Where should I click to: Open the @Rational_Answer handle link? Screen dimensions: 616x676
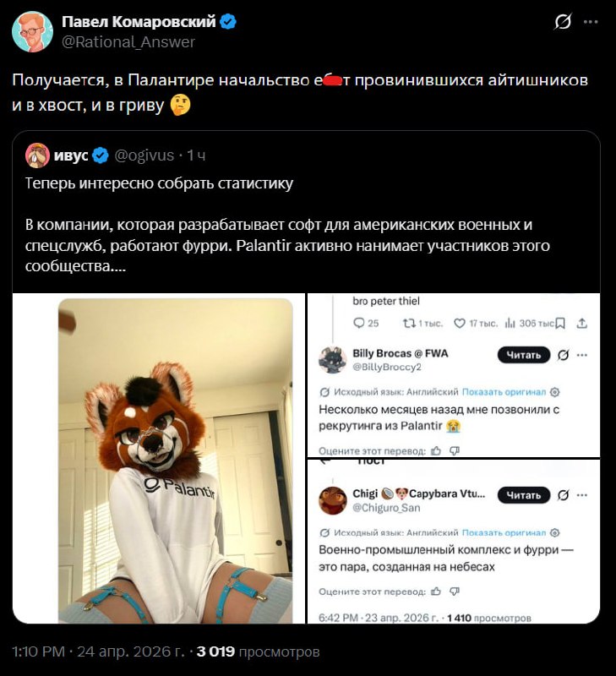pyautogui.click(x=128, y=41)
